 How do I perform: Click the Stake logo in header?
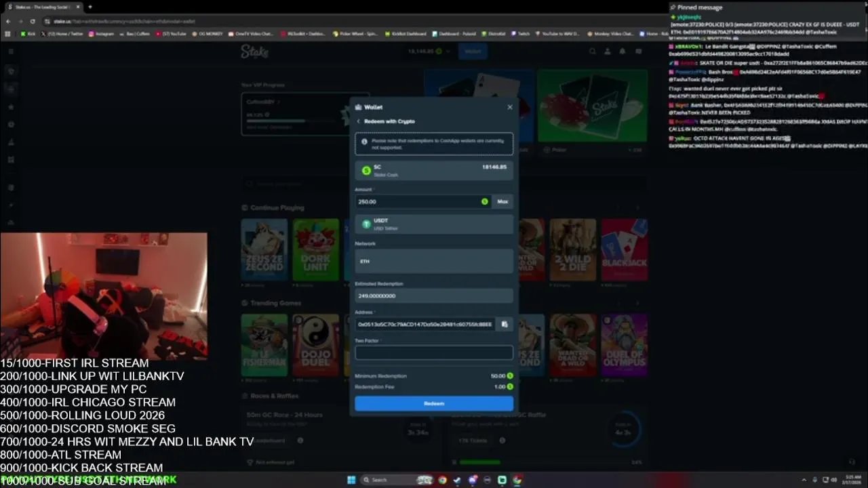[x=255, y=51]
